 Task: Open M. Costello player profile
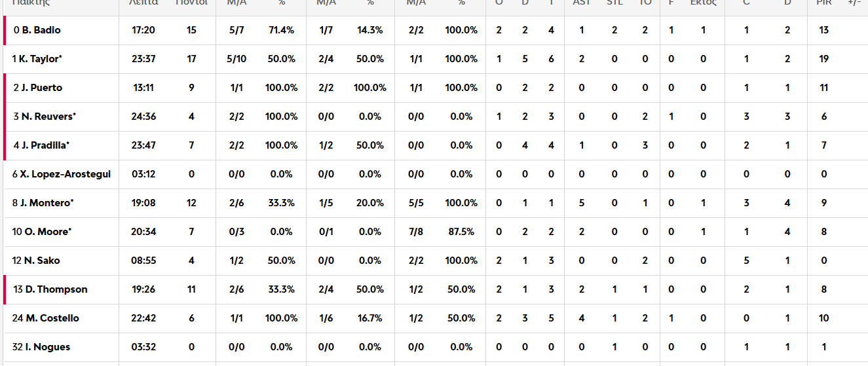52,318
